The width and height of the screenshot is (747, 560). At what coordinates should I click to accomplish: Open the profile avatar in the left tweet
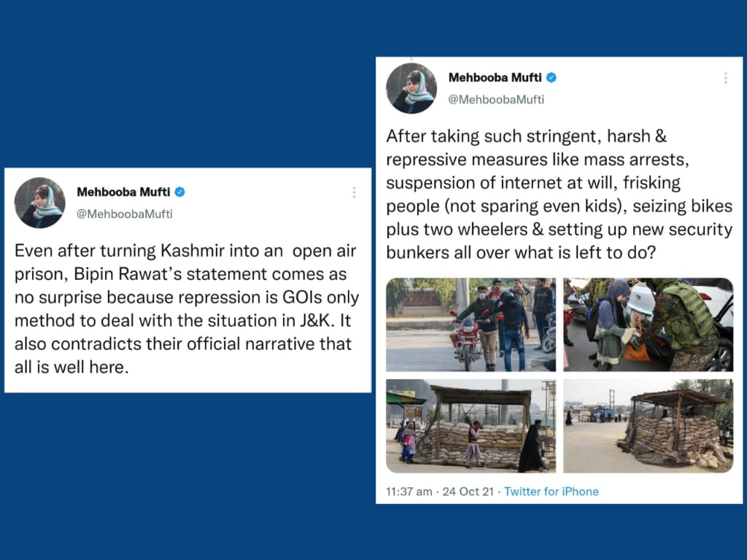tap(39, 203)
